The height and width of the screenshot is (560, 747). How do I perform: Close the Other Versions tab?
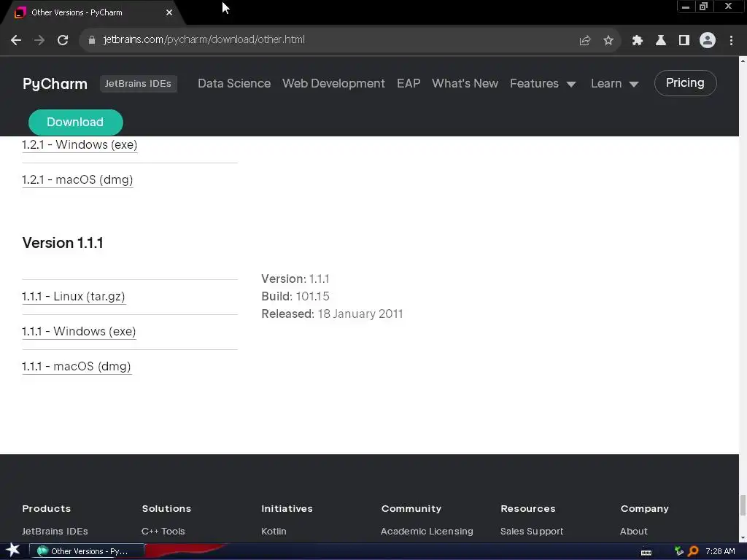pyautogui.click(x=169, y=12)
